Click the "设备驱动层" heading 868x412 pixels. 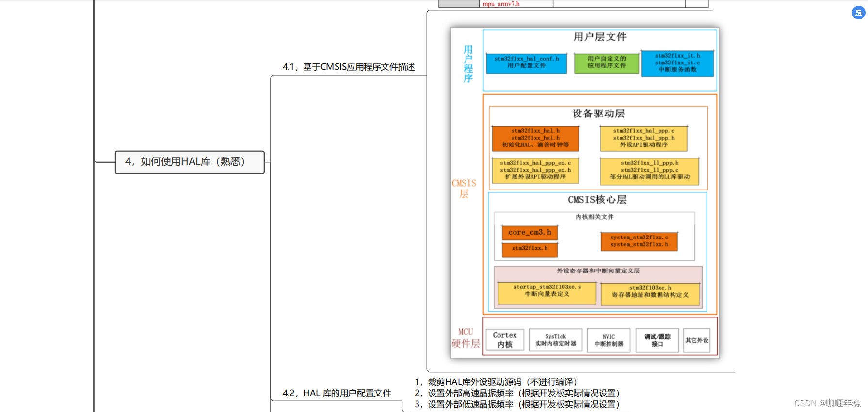(598, 113)
